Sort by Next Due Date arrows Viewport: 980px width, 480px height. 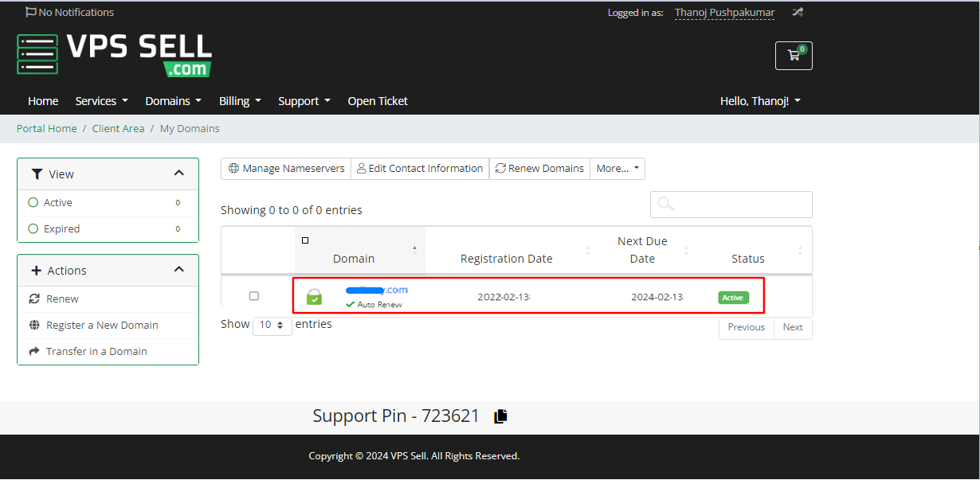[686, 250]
